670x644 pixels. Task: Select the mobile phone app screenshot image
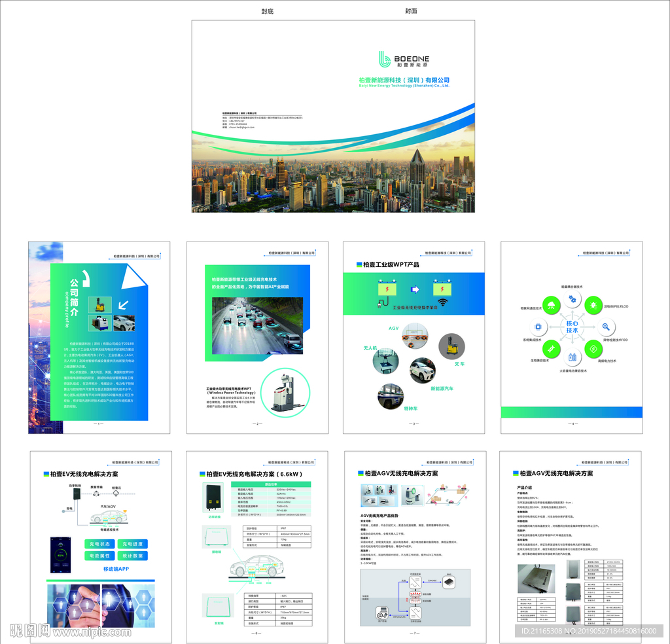60,555
